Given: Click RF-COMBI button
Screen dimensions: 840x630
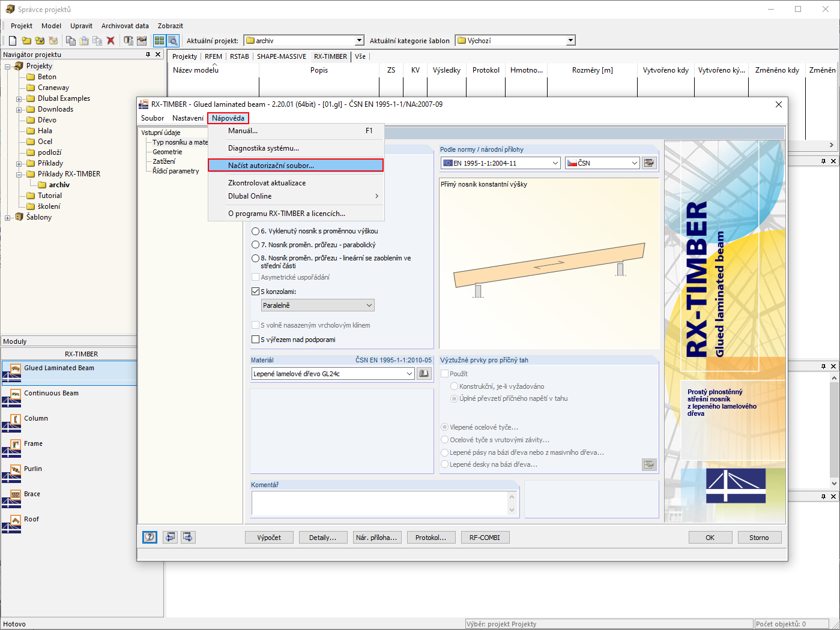Looking at the screenshot, I should (x=485, y=538).
